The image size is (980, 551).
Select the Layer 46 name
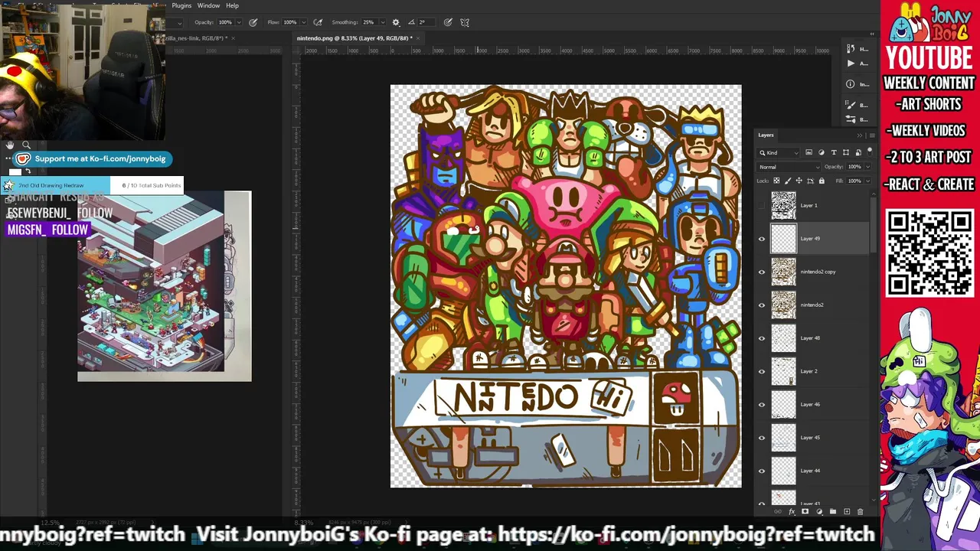pos(810,404)
